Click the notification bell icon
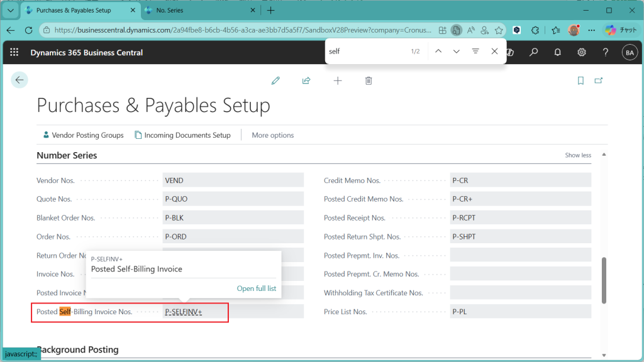644x362 pixels. point(558,53)
